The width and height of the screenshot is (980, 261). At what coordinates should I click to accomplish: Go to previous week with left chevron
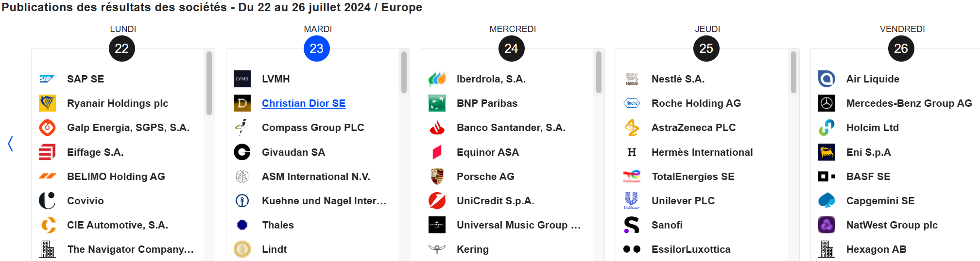pyautogui.click(x=11, y=144)
